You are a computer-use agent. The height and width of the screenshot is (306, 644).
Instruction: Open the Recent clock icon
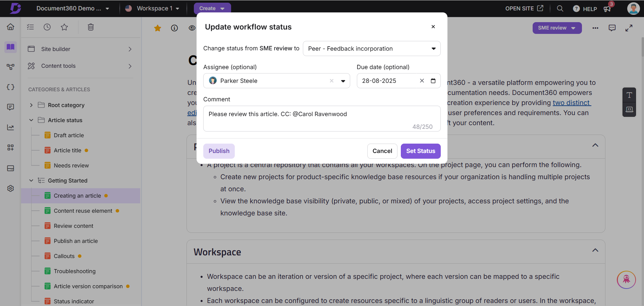[x=47, y=27]
